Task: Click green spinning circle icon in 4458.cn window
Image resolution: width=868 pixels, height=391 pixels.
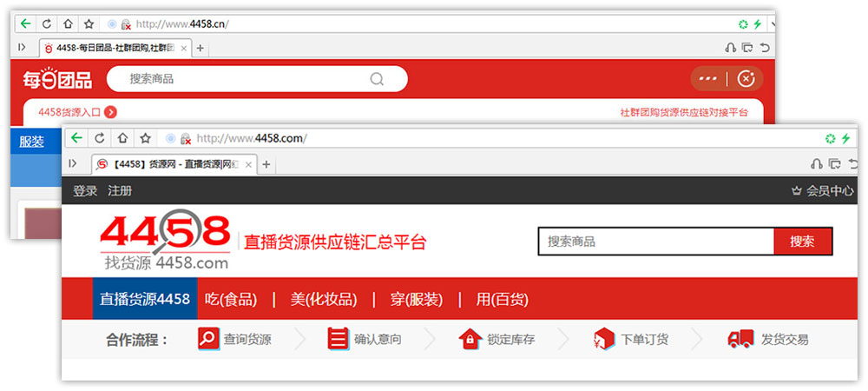Action: pos(743,23)
